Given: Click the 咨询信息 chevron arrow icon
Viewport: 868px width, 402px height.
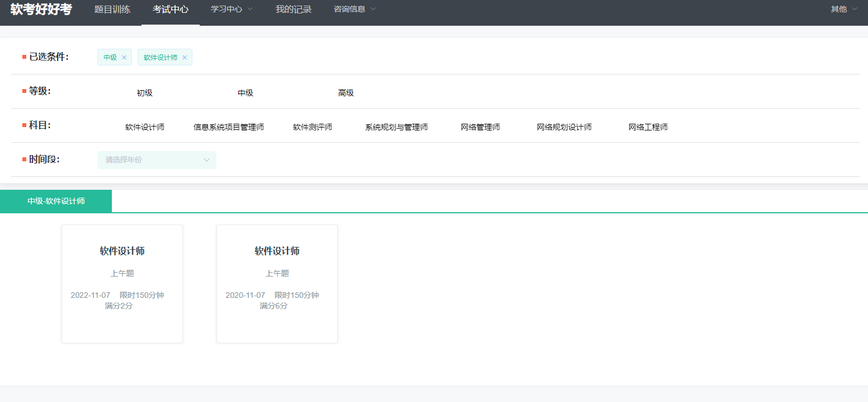Looking at the screenshot, I should (373, 10).
